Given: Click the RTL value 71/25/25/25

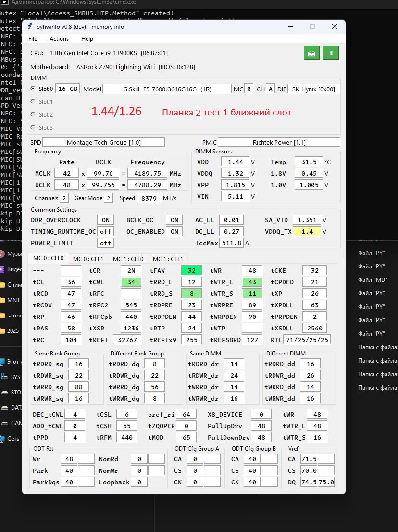Looking at the screenshot, I should click(307, 340).
